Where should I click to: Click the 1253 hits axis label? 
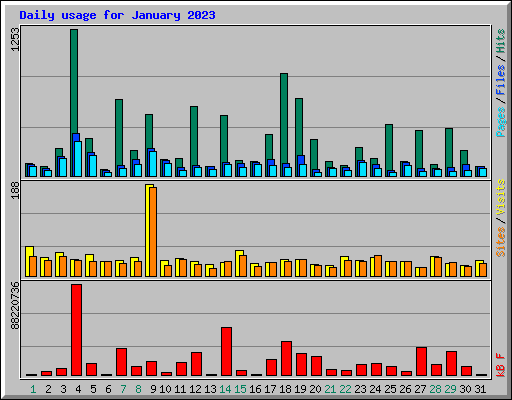pos(15,39)
